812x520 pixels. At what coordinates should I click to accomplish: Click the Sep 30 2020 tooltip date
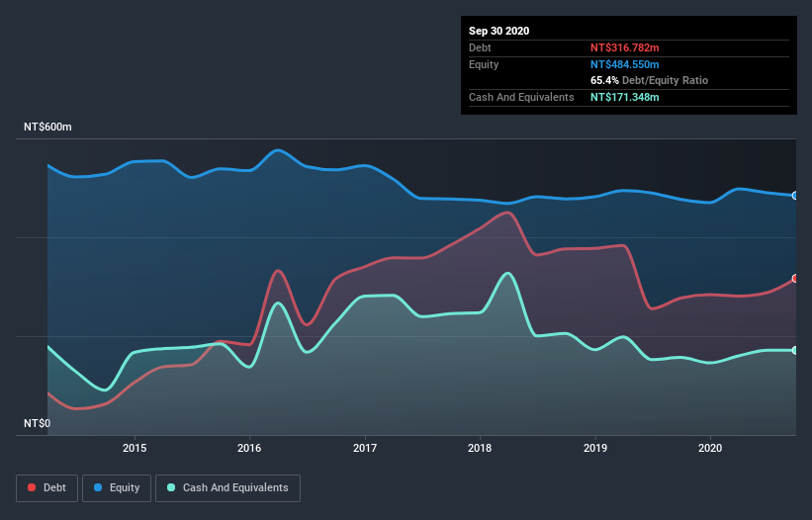point(499,31)
